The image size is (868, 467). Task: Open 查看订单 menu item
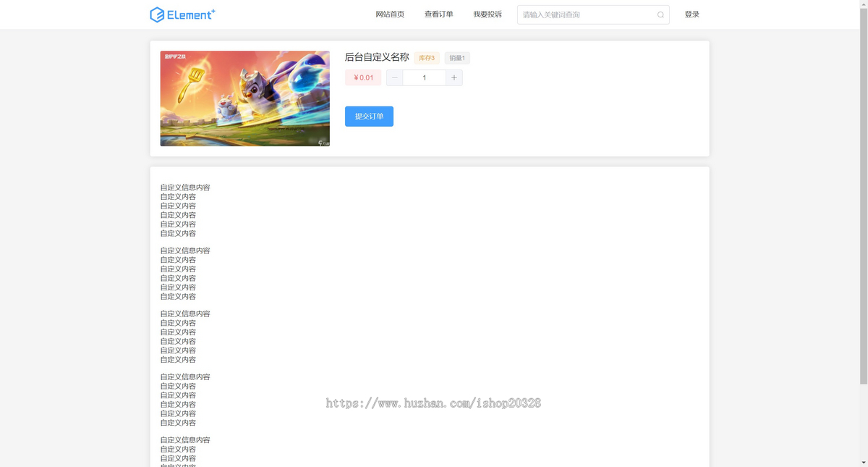(439, 14)
